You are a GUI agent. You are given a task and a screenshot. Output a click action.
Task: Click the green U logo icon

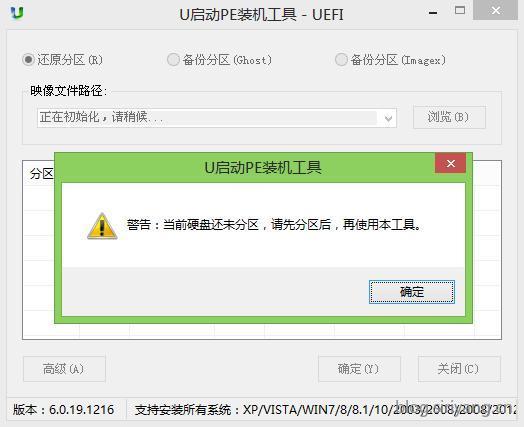pos(17,12)
